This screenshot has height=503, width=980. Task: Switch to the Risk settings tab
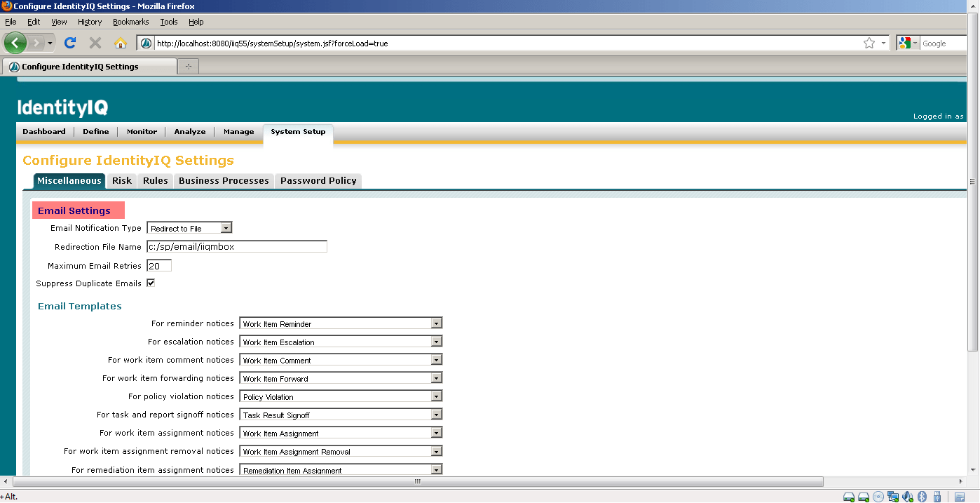(x=122, y=181)
